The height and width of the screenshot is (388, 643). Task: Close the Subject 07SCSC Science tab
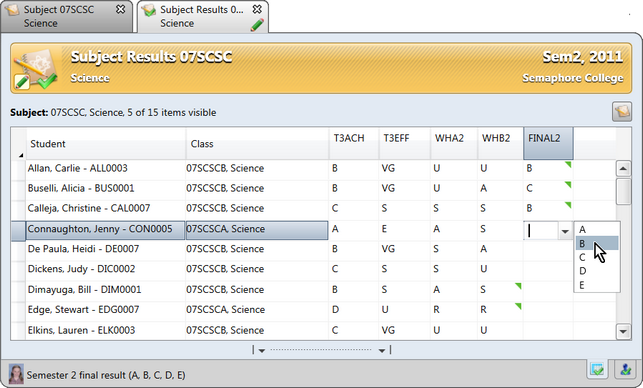point(121,9)
